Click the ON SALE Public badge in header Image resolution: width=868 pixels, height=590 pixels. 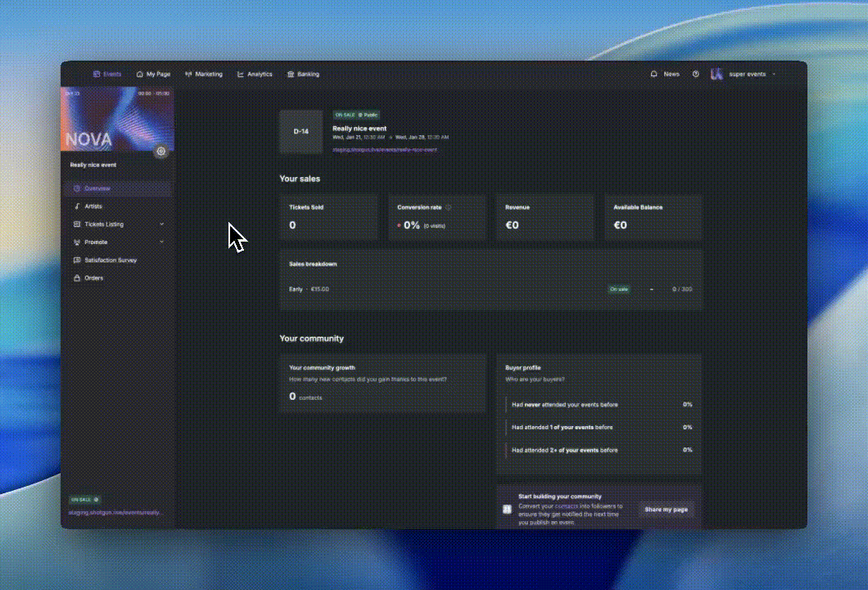click(x=356, y=116)
